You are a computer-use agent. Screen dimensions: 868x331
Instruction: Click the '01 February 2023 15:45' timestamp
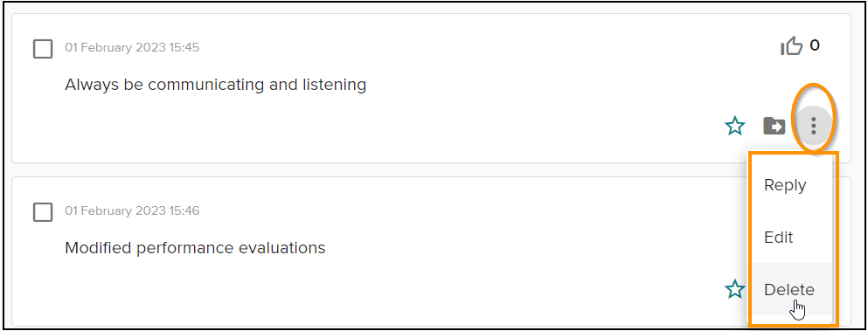132,48
